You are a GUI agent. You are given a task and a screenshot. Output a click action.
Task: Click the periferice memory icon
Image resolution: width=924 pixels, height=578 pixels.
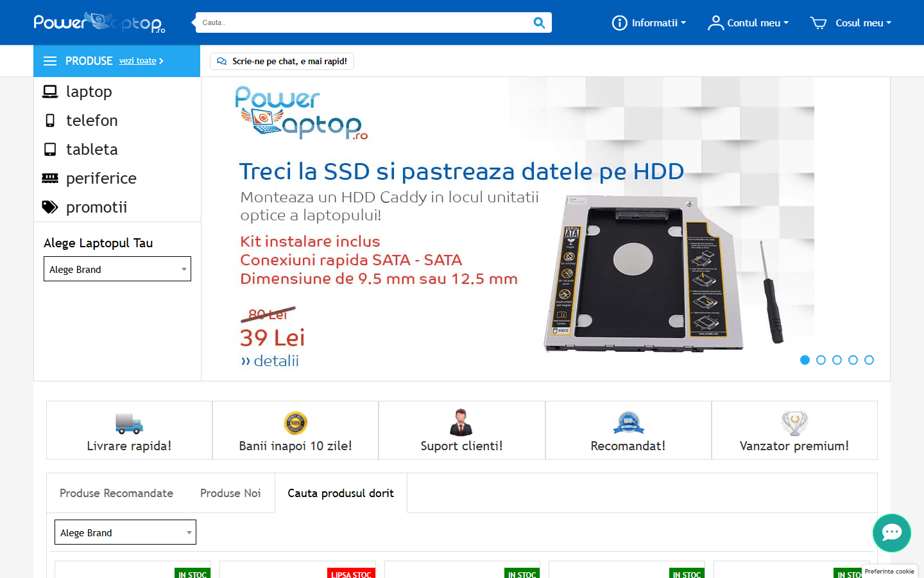click(x=50, y=178)
